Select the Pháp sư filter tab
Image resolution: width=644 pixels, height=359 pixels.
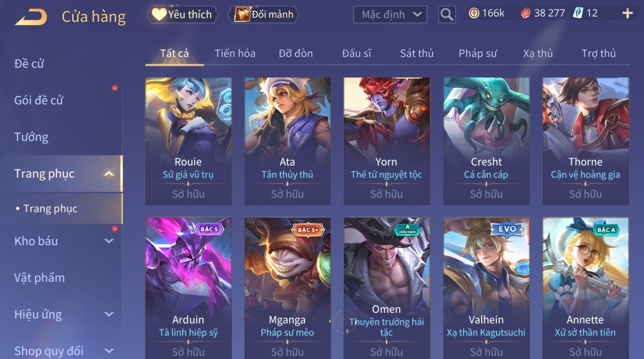pos(478,53)
